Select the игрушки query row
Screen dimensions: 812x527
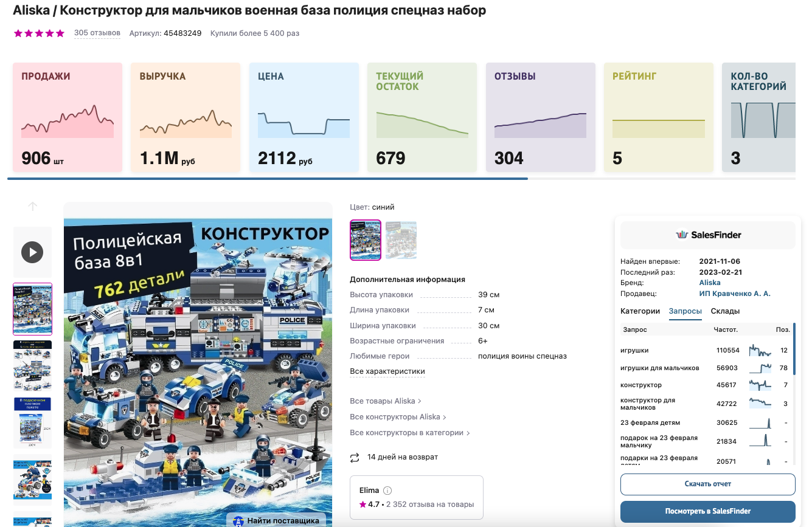point(706,351)
